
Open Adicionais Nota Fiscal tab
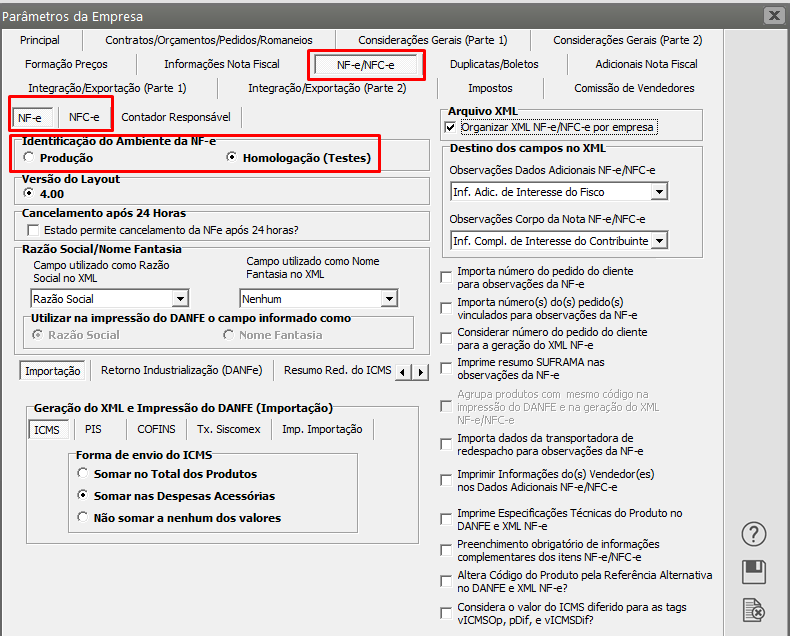click(646, 65)
